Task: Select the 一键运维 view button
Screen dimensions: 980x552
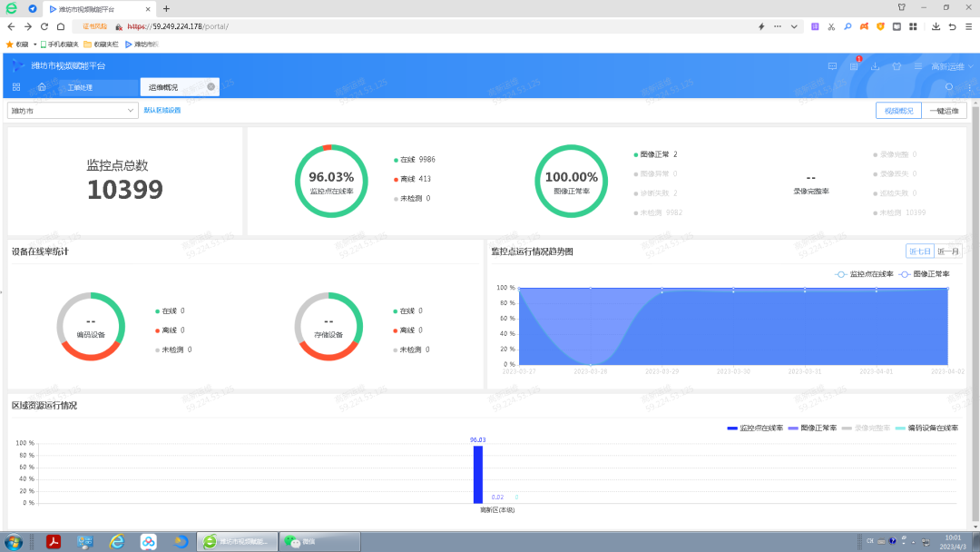Action: [945, 111]
